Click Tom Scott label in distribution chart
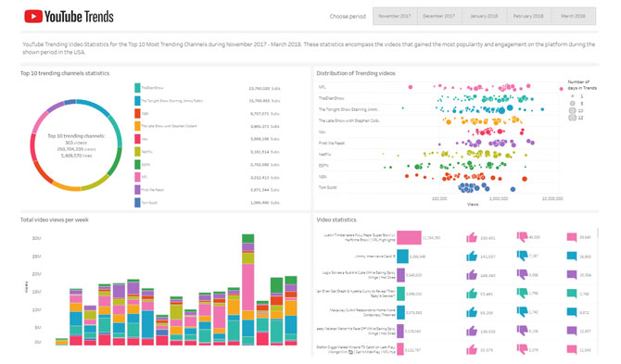 327,187
